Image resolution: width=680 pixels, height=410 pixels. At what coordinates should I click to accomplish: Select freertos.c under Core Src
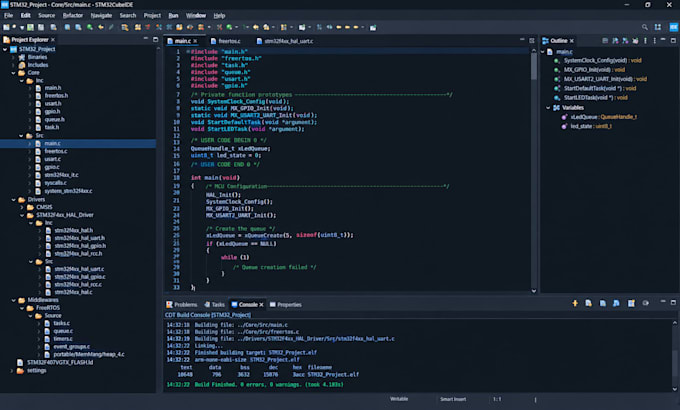pos(56,151)
